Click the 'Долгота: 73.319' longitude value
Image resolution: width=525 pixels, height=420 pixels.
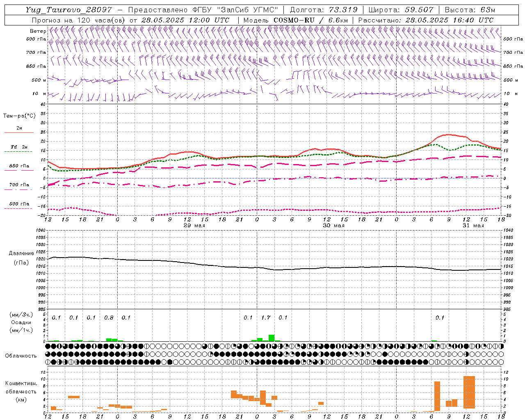point(324,10)
